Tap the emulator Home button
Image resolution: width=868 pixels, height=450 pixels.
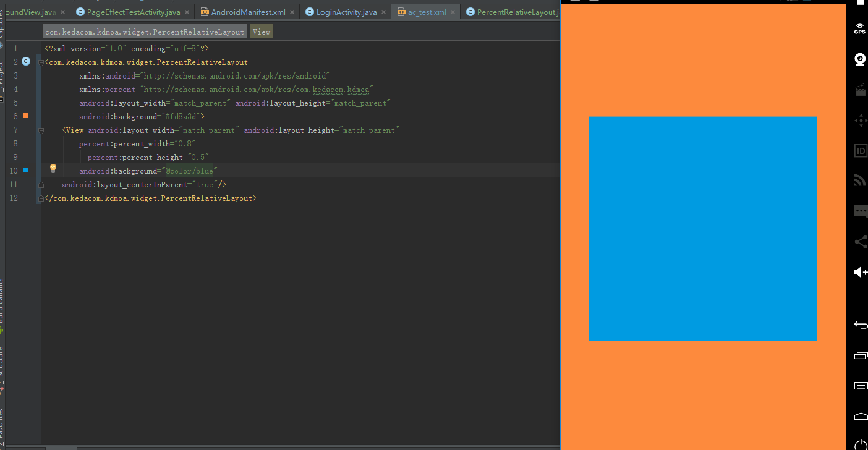click(861, 415)
